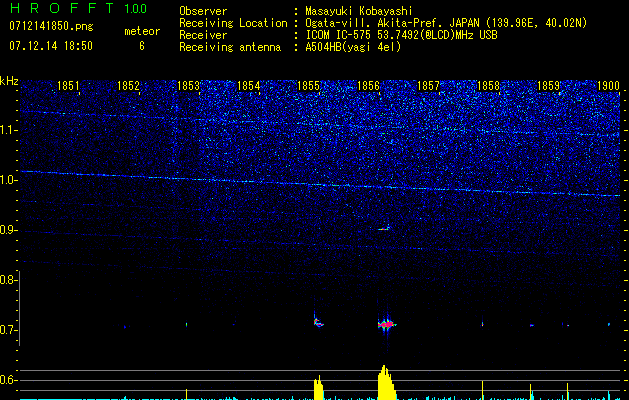Click the kHz axis unit label
Image resolution: width=629 pixels, height=400 pixels.
(x=9, y=81)
